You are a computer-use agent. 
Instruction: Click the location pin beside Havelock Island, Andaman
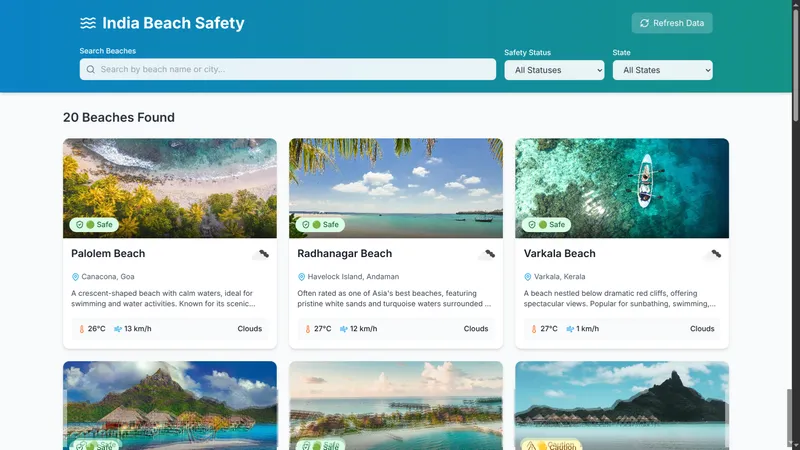point(302,277)
